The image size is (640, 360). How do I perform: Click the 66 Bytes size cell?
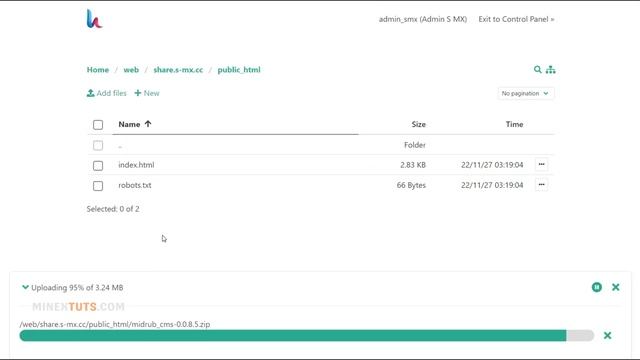411,185
